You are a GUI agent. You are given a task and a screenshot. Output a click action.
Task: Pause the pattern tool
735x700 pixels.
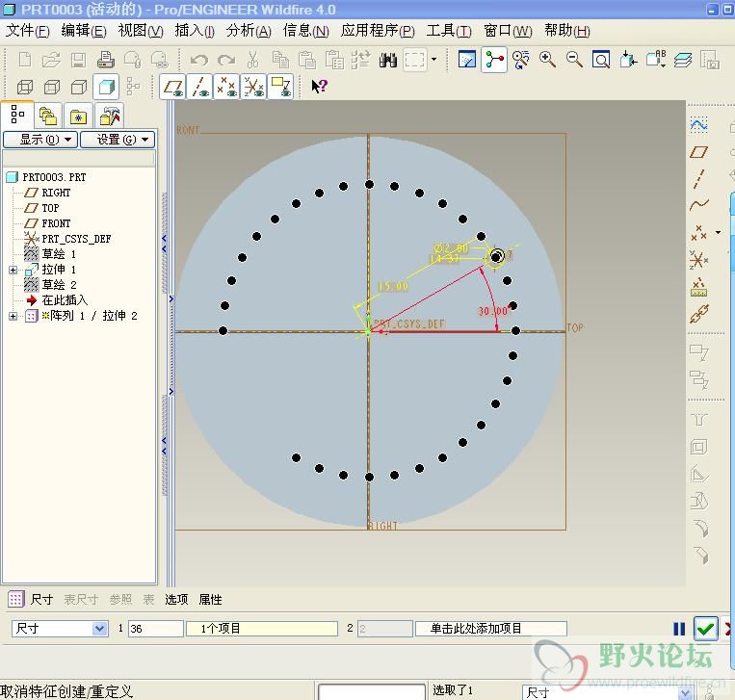679,629
